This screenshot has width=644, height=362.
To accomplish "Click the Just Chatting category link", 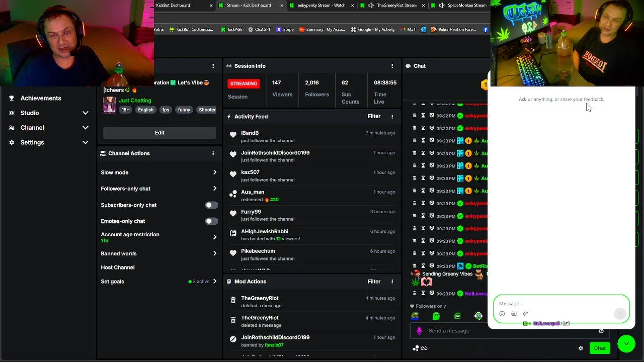I will click(135, 101).
